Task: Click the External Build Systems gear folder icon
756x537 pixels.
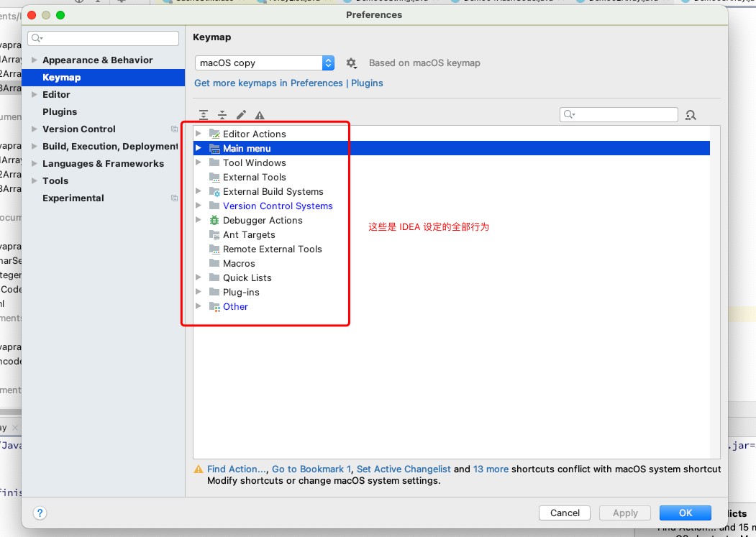Action: tap(214, 191)
